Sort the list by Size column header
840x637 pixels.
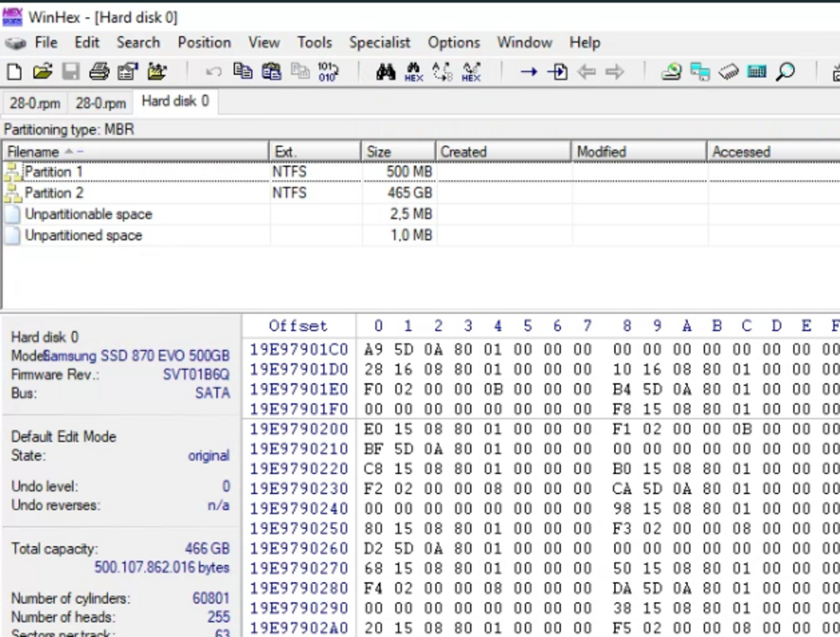coord(378,152)
